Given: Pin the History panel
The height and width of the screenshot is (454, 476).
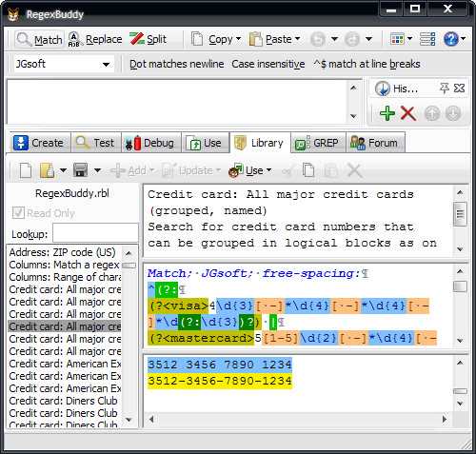Looking at the screenshot, I should [x=445, y=88].
